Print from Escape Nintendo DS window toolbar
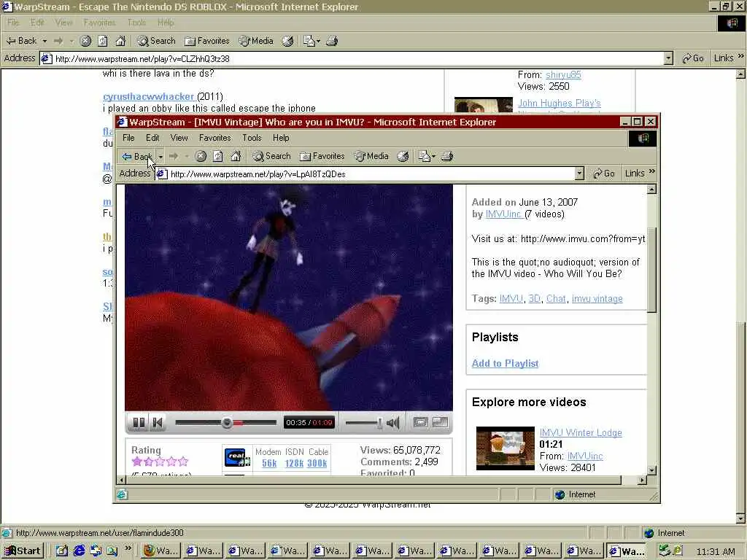The image size is (747, 560). (332, 41)
